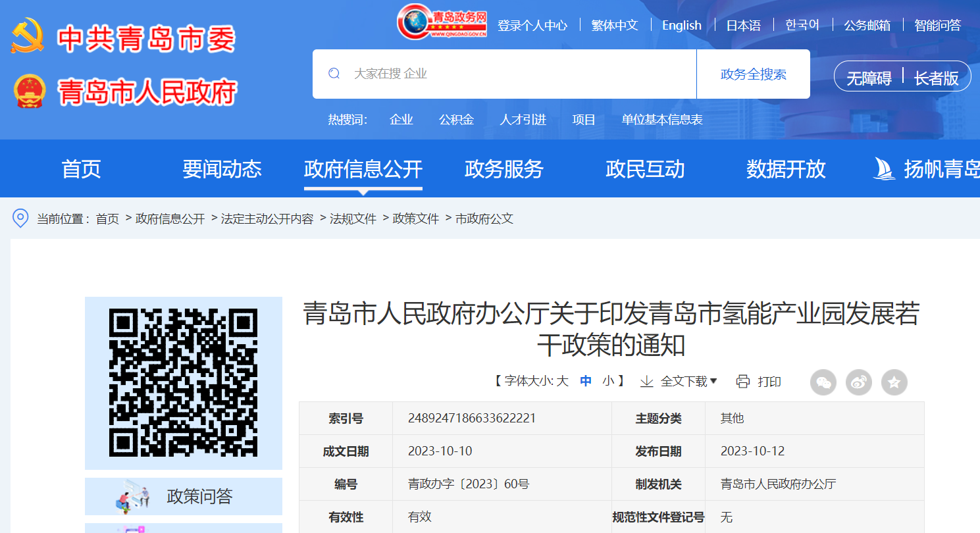
Task: Click the Qingdao government portal logo
Action: tap(442, 21)
